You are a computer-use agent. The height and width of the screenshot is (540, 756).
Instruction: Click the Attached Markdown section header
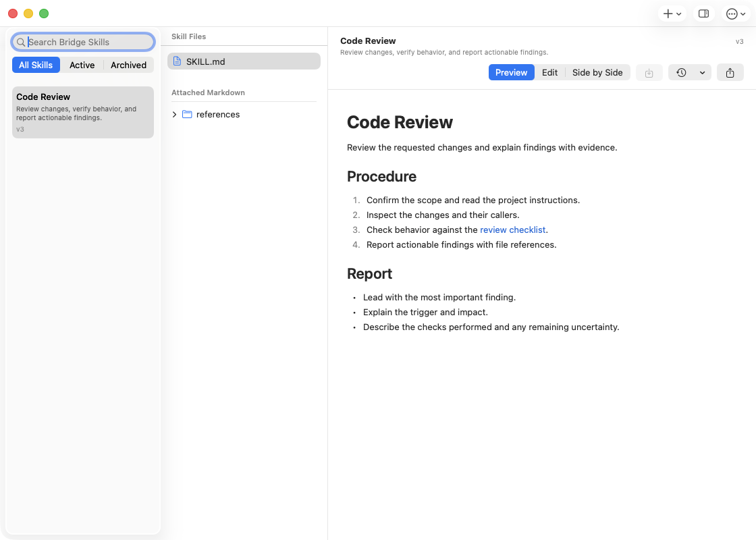tap(208, 92)
